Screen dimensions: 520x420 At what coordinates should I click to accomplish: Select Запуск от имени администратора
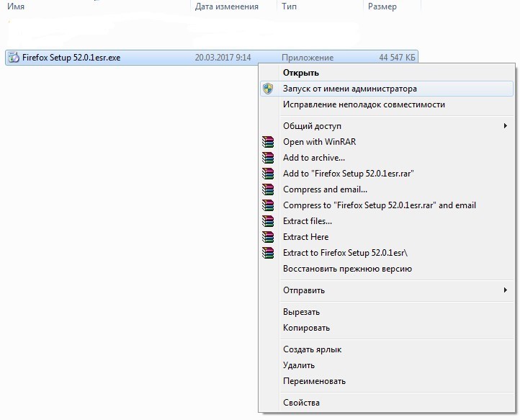pyautogui.click(x=350, y=89)
